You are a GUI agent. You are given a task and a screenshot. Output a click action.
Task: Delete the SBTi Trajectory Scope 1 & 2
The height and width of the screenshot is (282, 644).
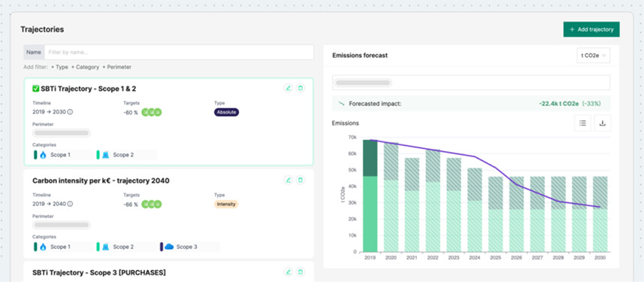pyautogui.click(x=301, y=88)
